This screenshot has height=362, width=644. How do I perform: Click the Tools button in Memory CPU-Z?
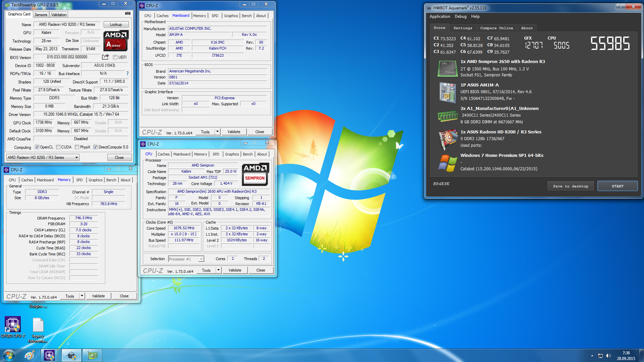(x=70, y=296)
